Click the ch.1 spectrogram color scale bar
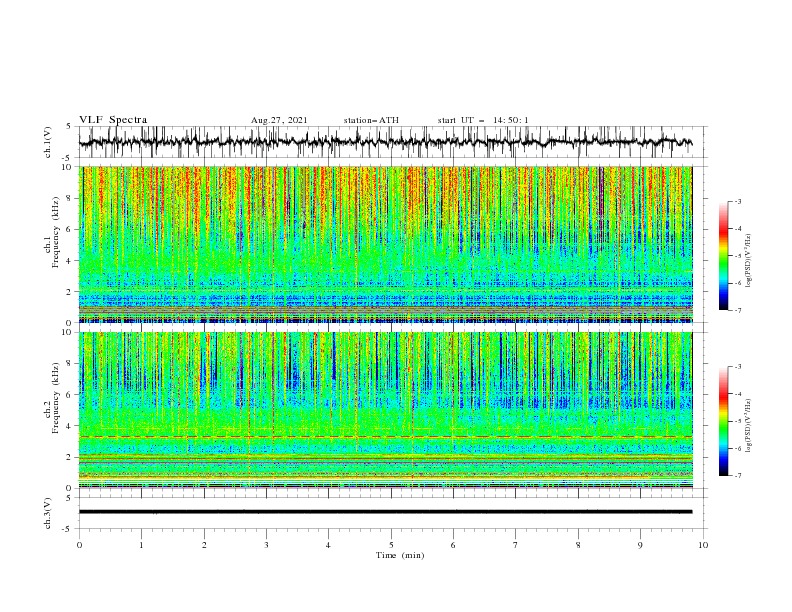The height and width of the screenshot is (612, 792). (x=723, y=256)
